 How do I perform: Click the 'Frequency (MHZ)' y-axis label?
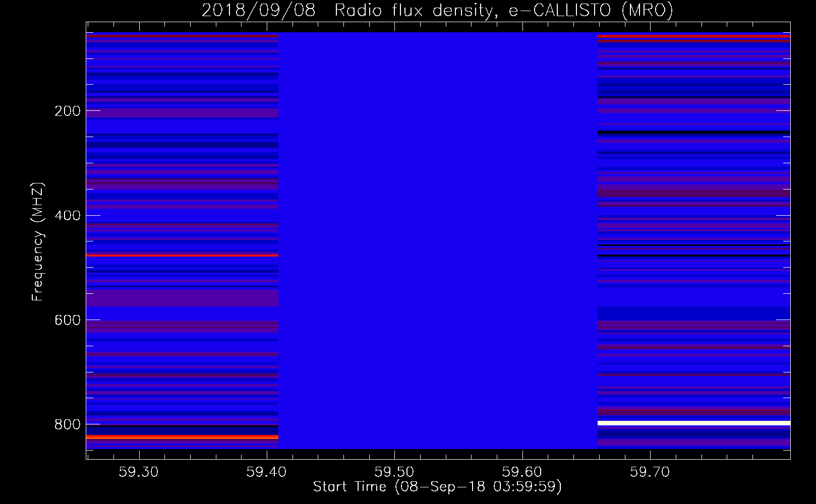coord(37,242)
